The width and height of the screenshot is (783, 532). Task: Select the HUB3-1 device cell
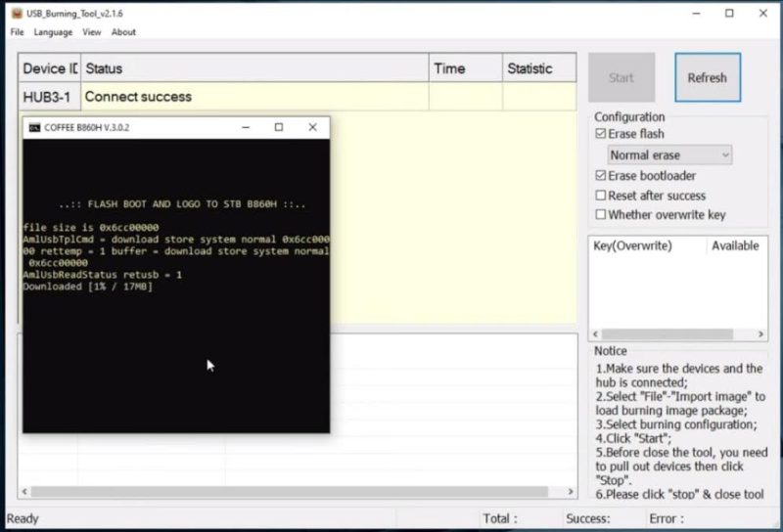tap(50, 97)
